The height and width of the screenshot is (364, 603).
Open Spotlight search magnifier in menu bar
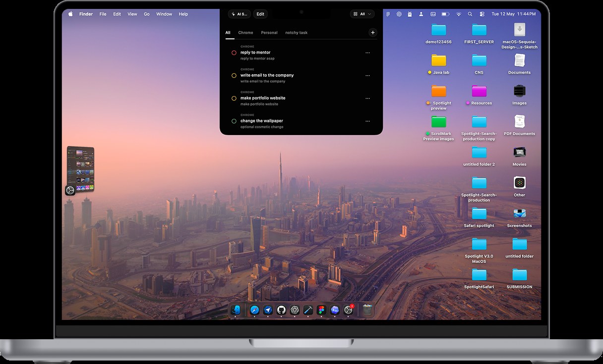pyautogui.click(x=470, y=14)
